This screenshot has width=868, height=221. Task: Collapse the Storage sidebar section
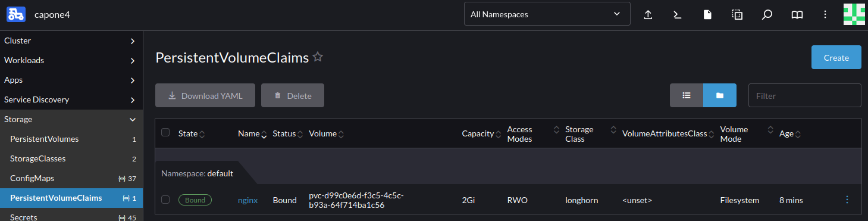pos(71,119)
